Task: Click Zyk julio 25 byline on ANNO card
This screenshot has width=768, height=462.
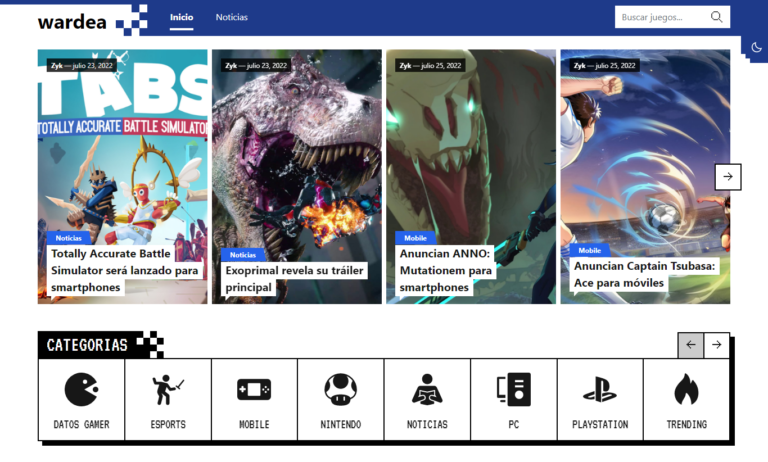Action: pos(431,66)
